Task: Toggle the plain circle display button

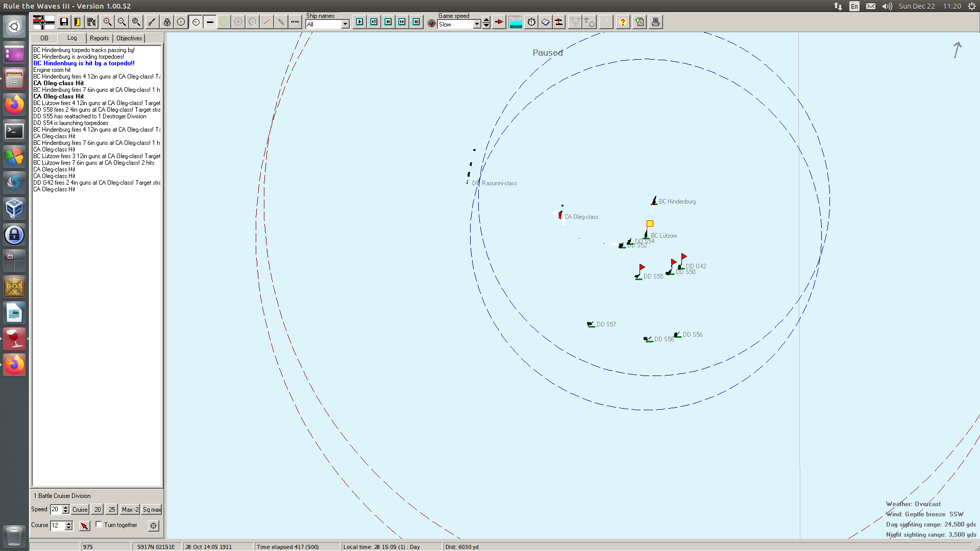Action: (181, 22)
